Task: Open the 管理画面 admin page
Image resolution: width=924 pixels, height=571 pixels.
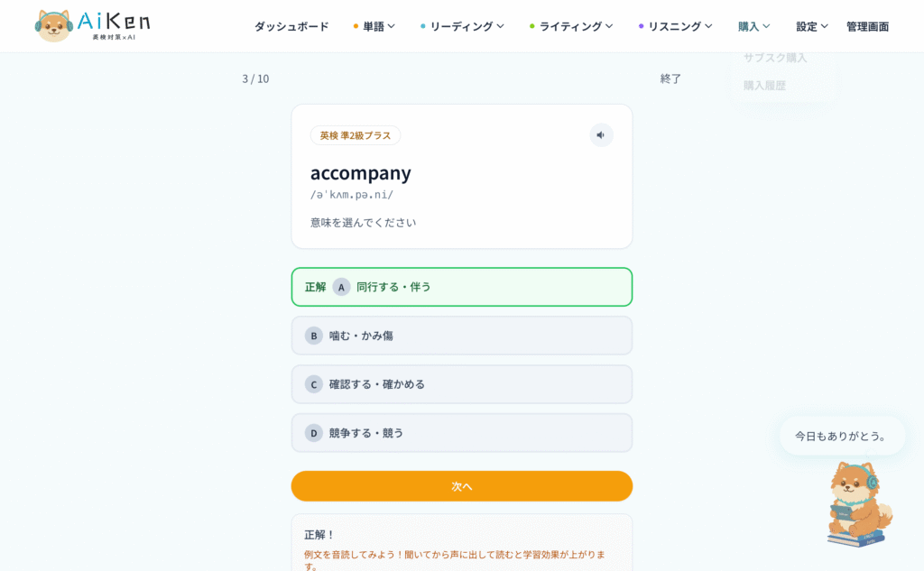Action: point(867,26)
